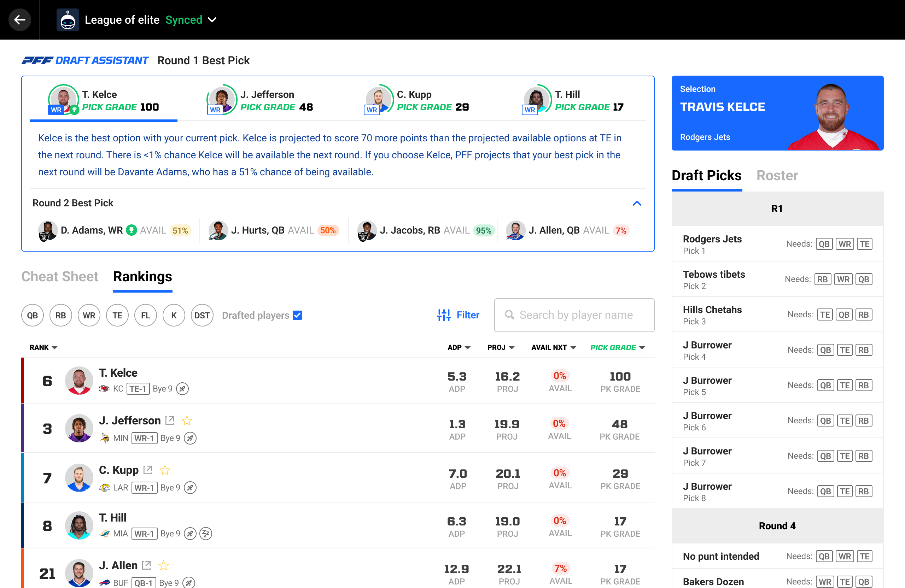
Task: Toggle C. Kupp star favorite icon
Action: [165, 471]
